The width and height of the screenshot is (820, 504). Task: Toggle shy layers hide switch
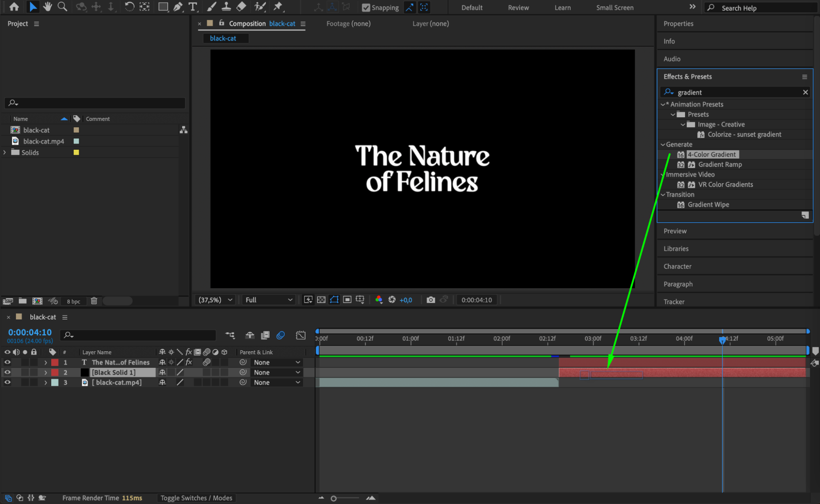click(250, 335)
